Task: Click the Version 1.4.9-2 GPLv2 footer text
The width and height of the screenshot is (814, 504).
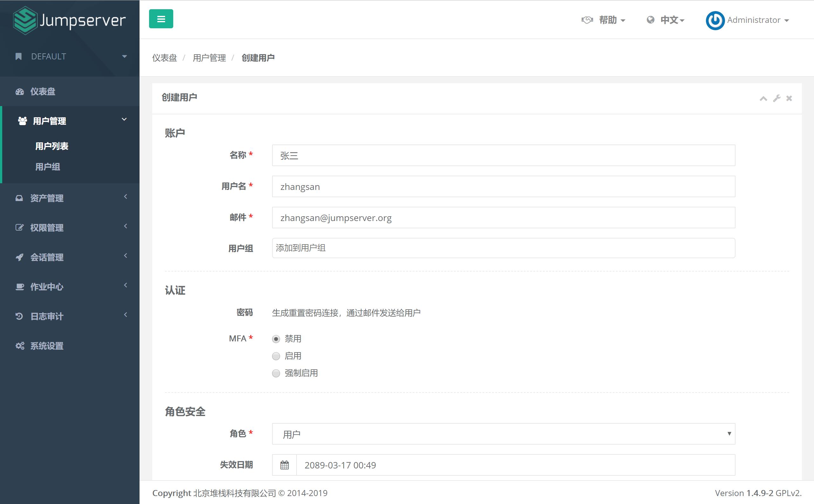Action: (x=758, y=493)
